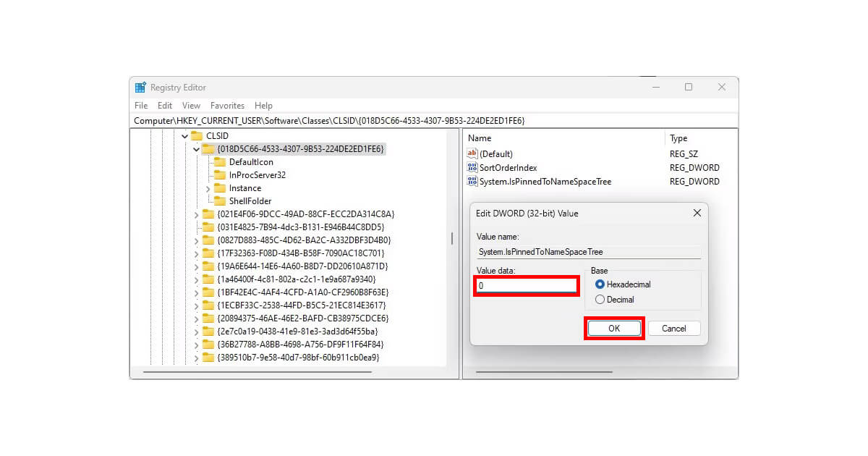Click the DWORD icon beside SortOrderIndex
868x456 pixels.
471,167
